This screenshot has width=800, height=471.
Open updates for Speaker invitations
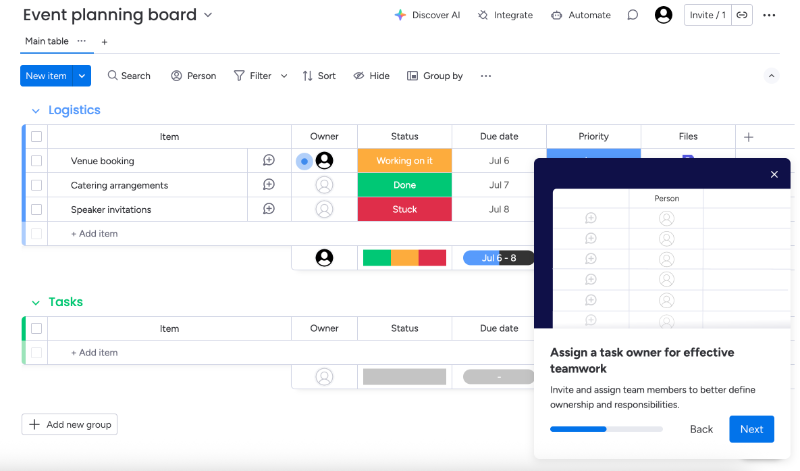click(269, 209)
